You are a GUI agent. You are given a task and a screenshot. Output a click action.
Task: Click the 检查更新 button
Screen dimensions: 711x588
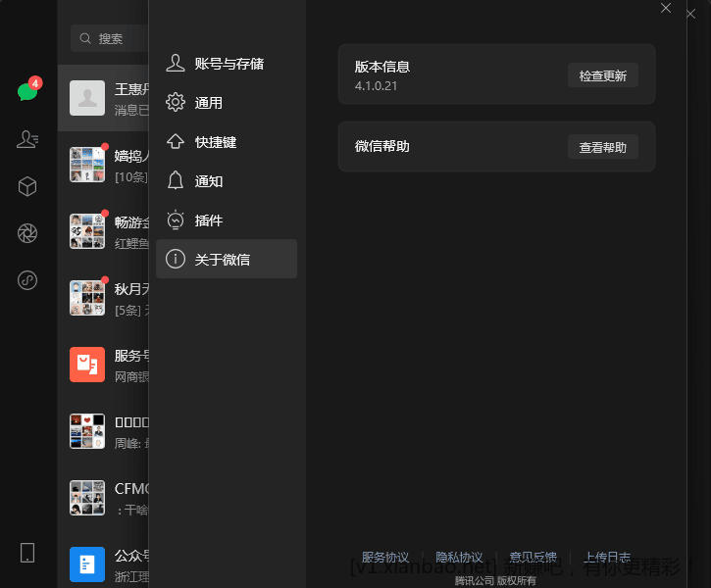tap(602, 75)
